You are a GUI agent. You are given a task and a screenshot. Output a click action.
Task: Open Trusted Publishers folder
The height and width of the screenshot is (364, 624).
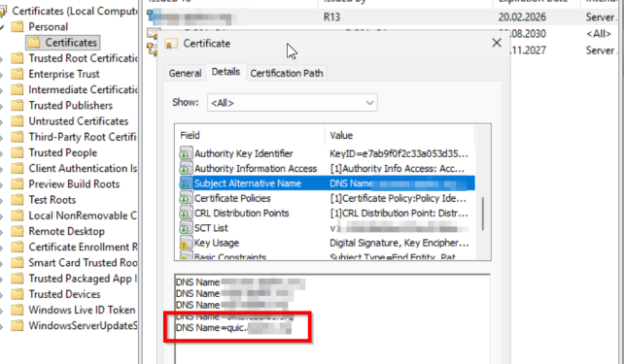click(70, 105)
